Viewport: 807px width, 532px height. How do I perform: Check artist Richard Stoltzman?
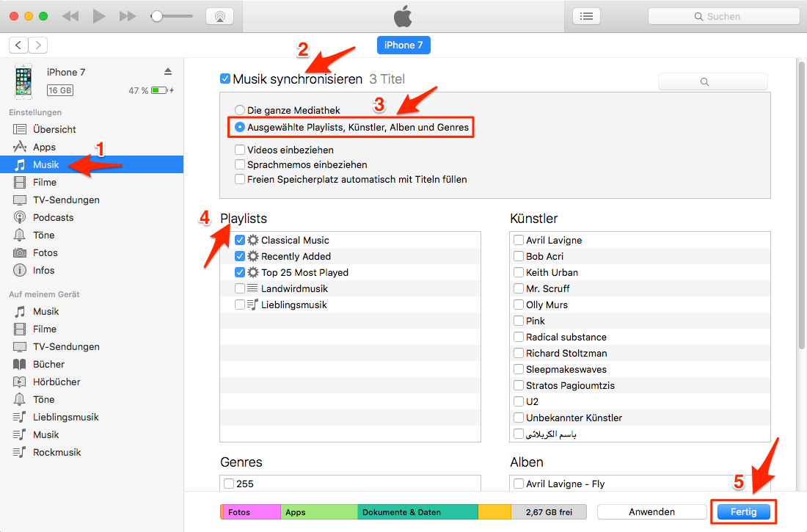click(x=518, y=353)
